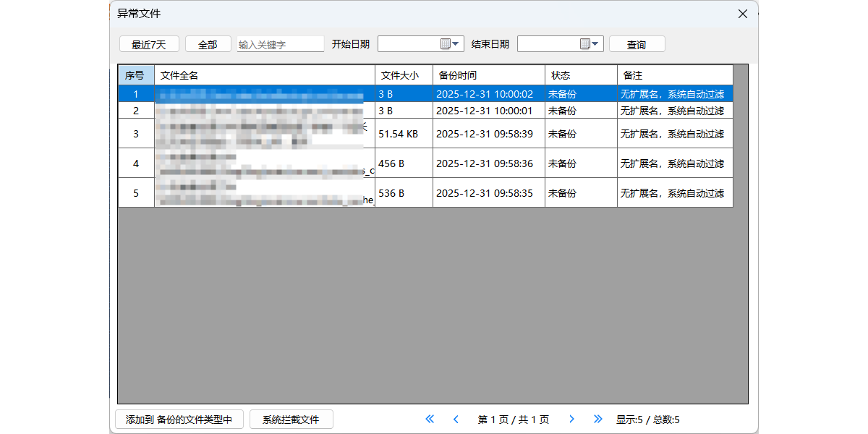Click the 查询 search button
Viewport: 868px width, 434px height.
(x=637, y=44)
